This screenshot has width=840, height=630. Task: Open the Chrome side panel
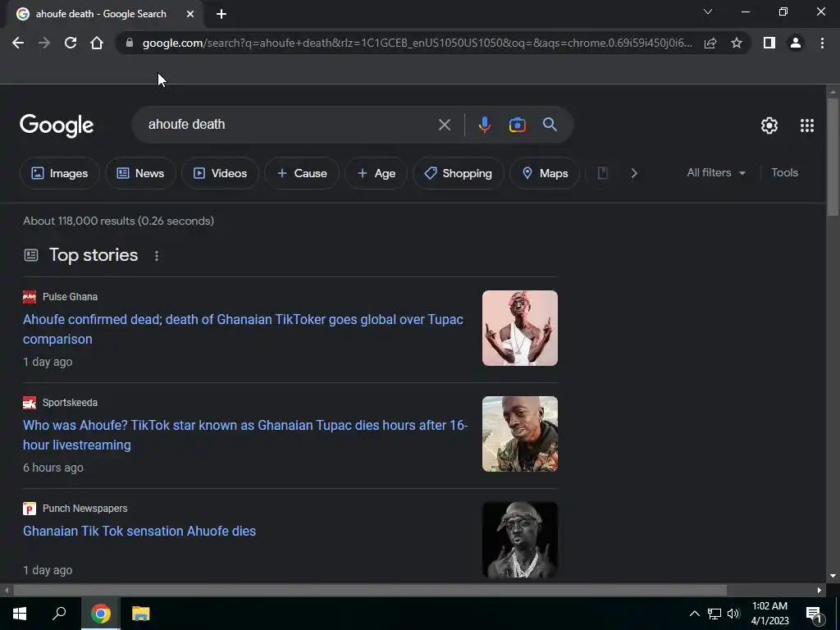[769, 43]
